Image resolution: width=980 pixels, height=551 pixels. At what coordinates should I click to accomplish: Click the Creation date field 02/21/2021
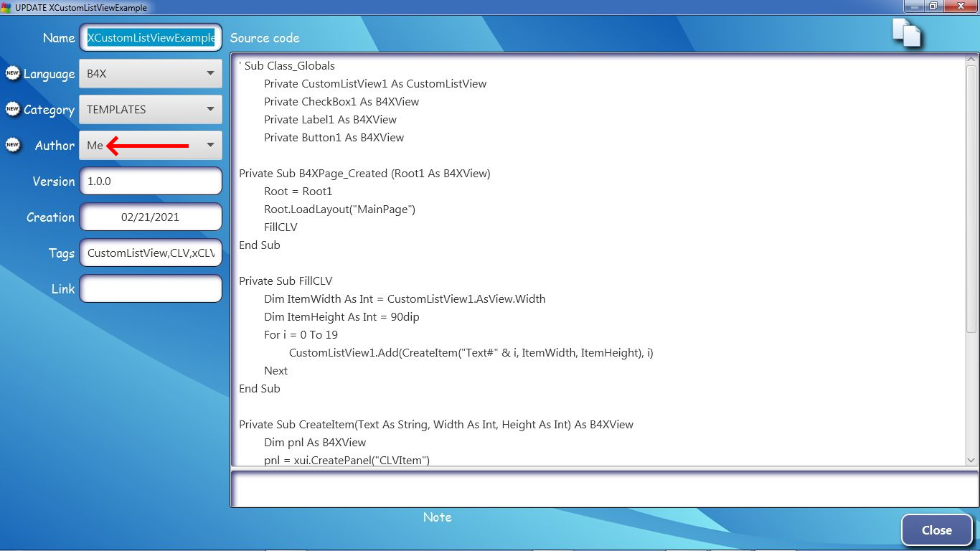(151, 217)
